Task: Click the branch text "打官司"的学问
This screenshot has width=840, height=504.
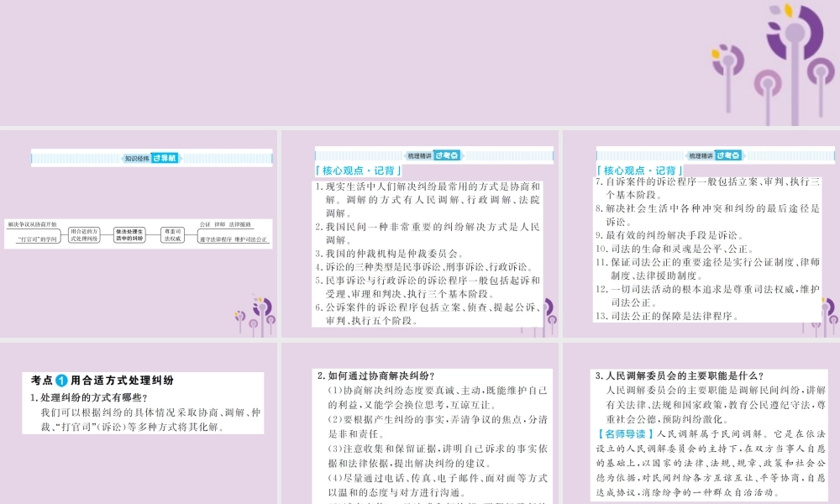Action: click(x=37, y=239)
